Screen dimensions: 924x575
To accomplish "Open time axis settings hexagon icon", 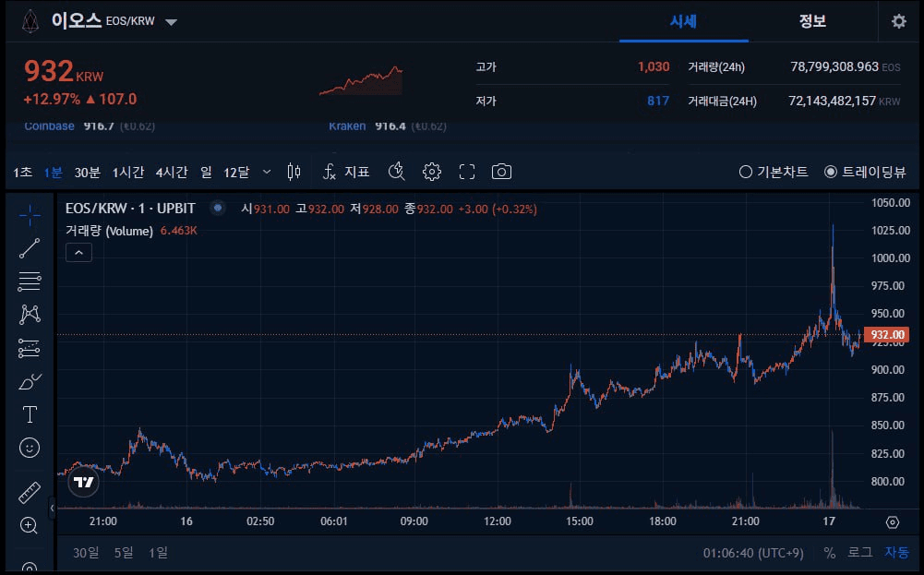I will click(x=893, y=522).
